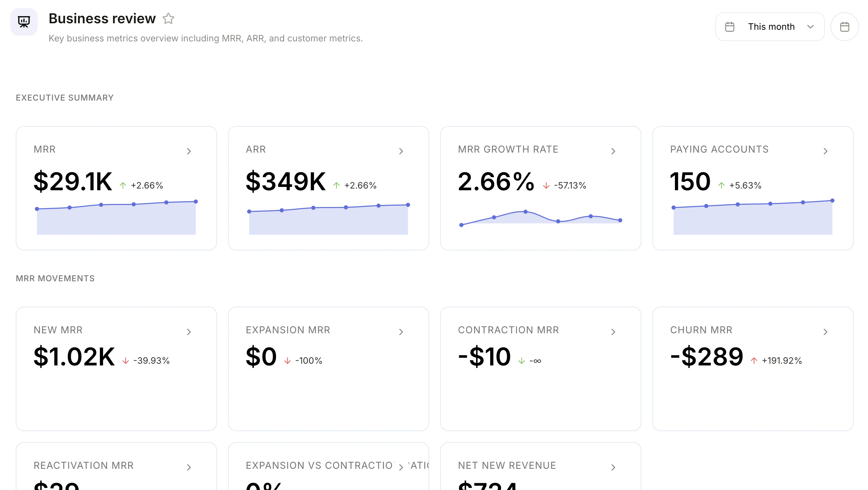The height and width of the screenshot is (490, 868).
Task: Click the green down arrow beside Contraction MRR
Action: point(522,360)
